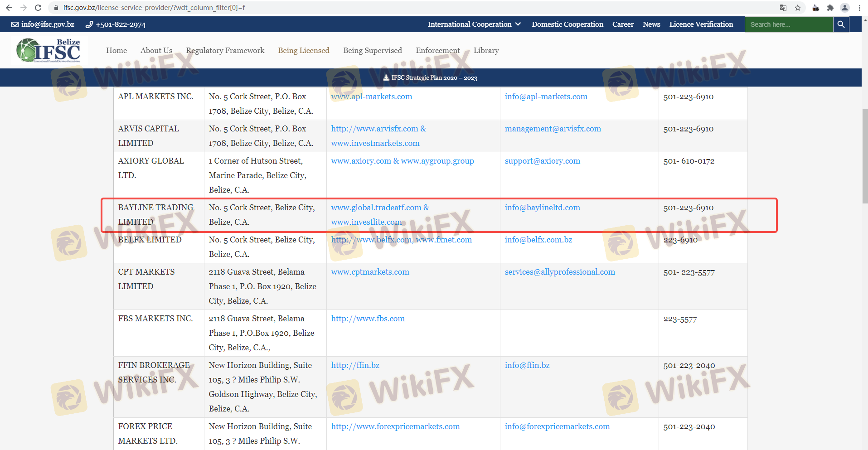Bookmark this page with star icon
Image resolution: width=868 pixels, height=450 pixels.
pyautogui.click(x=798, y=8)
